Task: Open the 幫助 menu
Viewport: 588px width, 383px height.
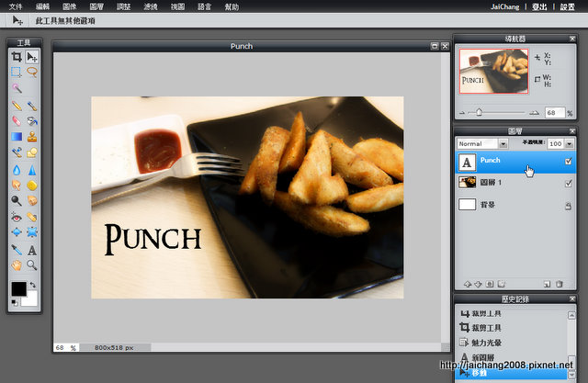Action: pos(232,6)
